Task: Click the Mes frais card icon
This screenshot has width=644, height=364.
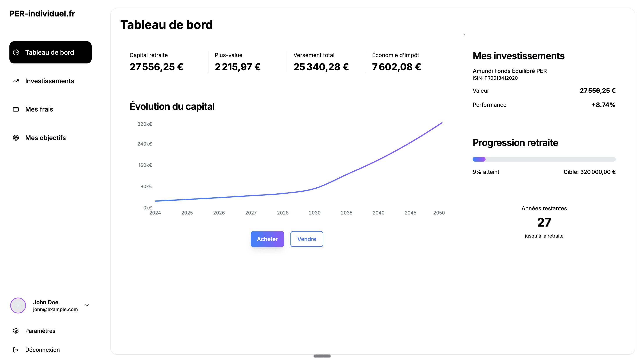Action: tap(16, 109)
